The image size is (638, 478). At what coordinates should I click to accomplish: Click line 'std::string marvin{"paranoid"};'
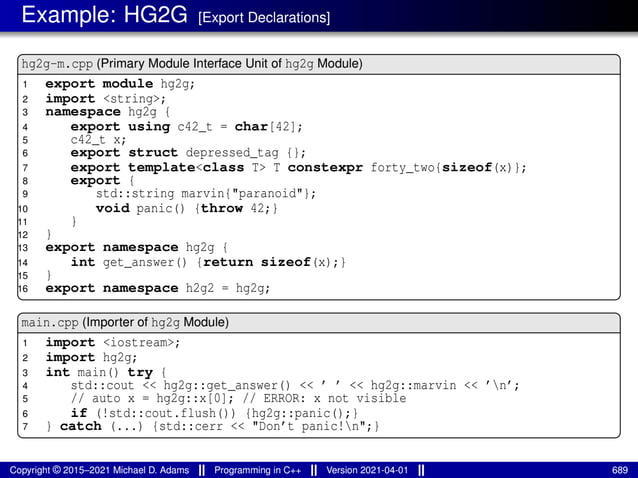point(205,193)
